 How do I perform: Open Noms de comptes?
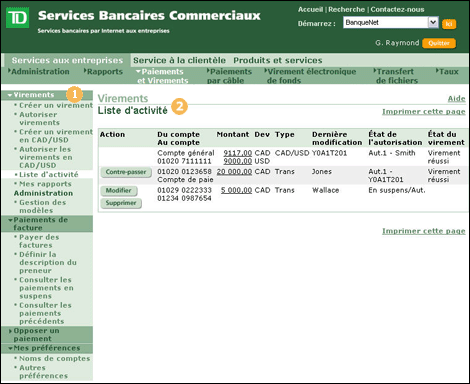pyautogui.click(x=55, y=359)
